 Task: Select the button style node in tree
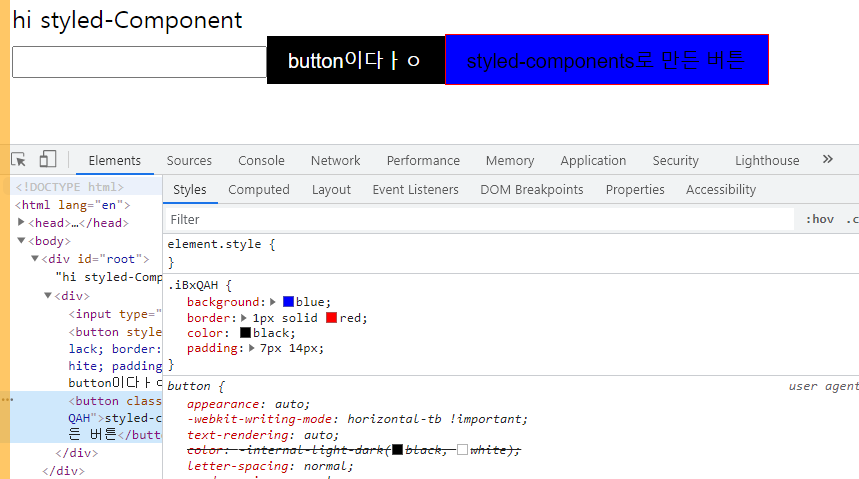pos(115,332)
